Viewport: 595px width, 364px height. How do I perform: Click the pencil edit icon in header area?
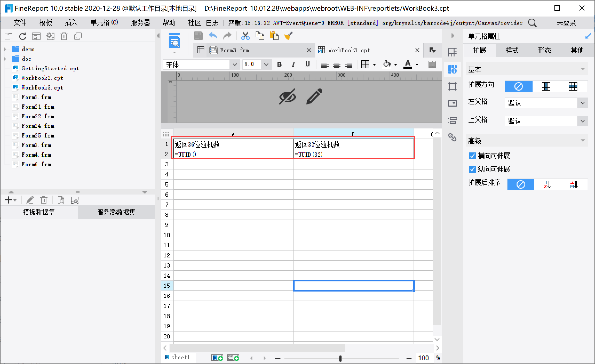click(x=314, y=96)
